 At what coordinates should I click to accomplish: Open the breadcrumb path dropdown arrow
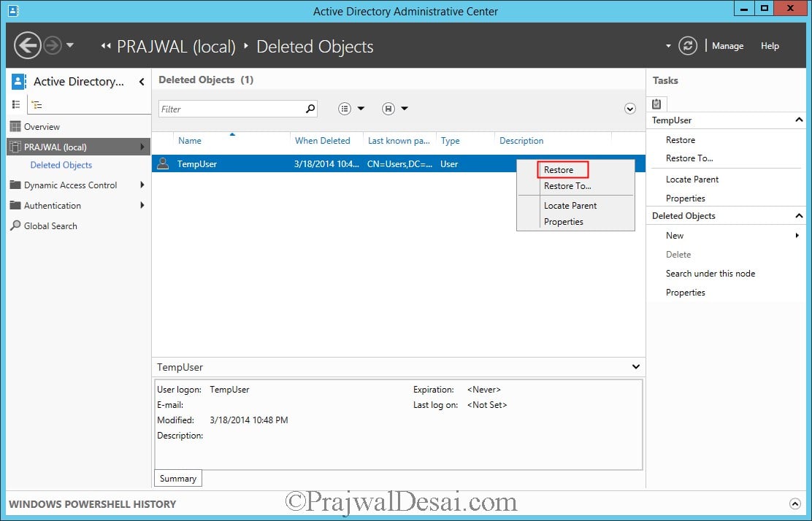(x=668, y=46)
